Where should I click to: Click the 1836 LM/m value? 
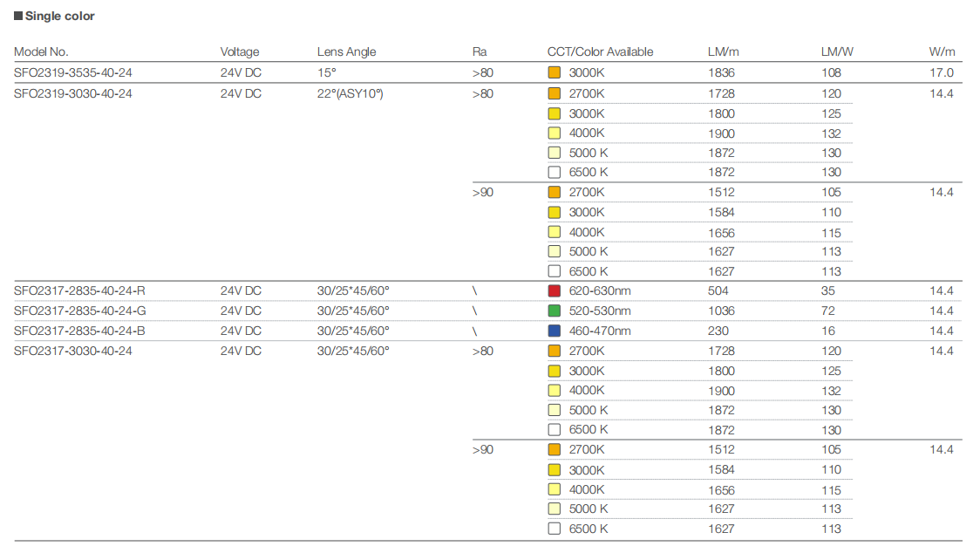pyautogui.click(x=721, y=73)
